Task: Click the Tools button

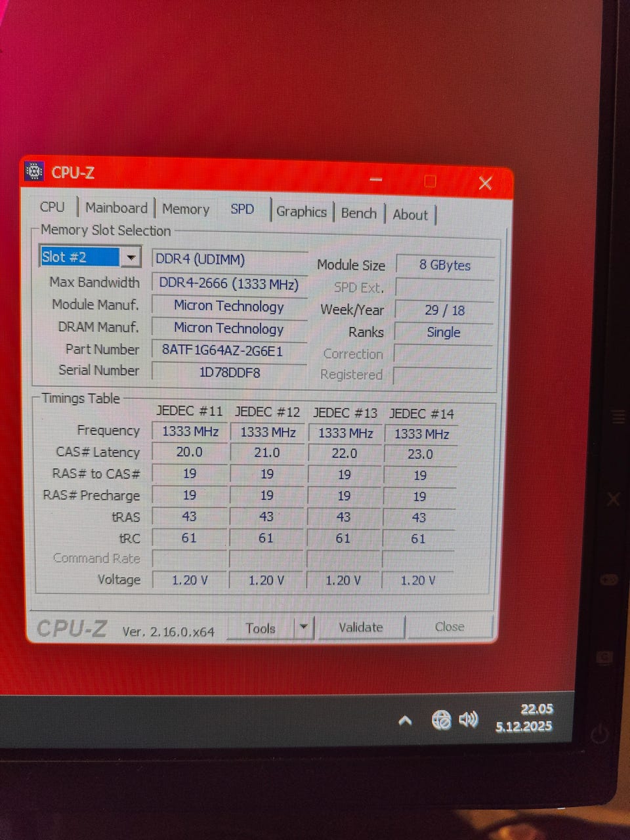Action: pyautogui.click(x=261, y=628)
